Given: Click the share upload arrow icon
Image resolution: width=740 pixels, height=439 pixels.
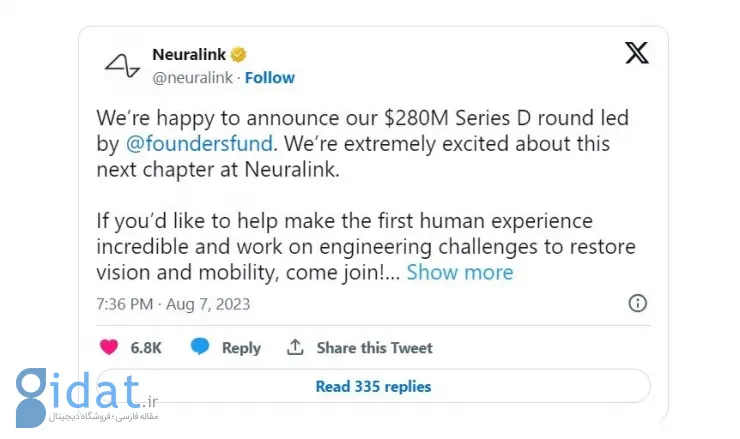Looking at the screenshot, I should coord(295,347).
